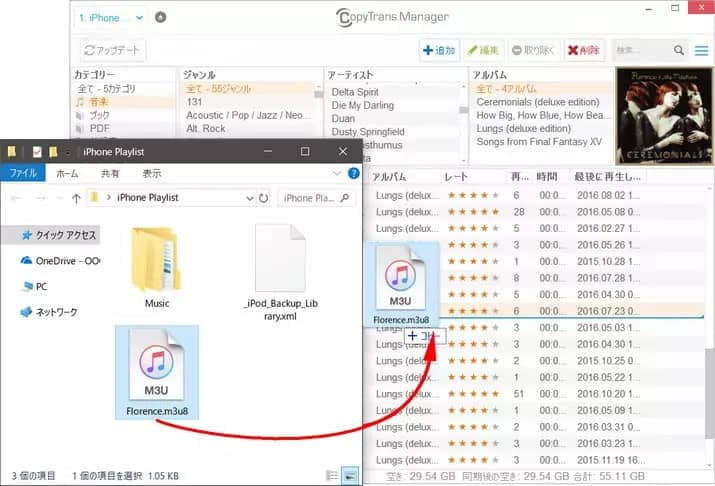Select artist 'Dusty Springfield'
The image size is (715, 486).
pyautogui.click(x=368, y=131)
